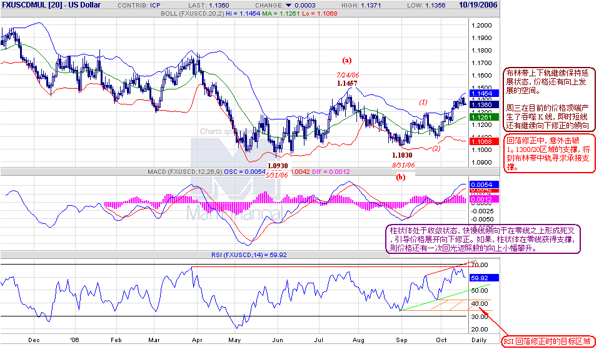Click the dark 1.1360 last price tag
The height and width of the screenshot is (364, 599).
[483, 104]
